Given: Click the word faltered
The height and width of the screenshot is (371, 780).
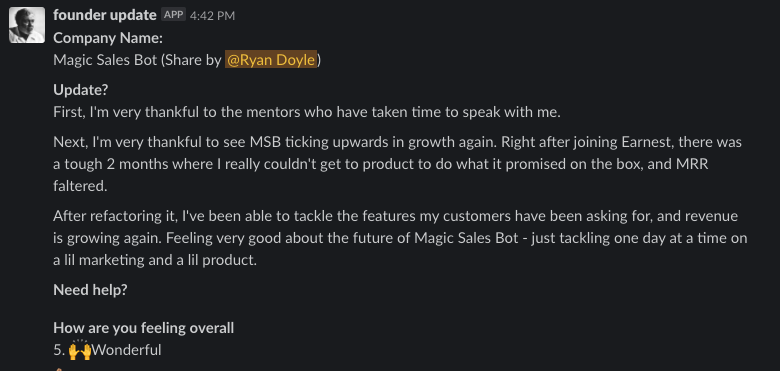Looking at the screenshot, I should click(x=80, y=186).
